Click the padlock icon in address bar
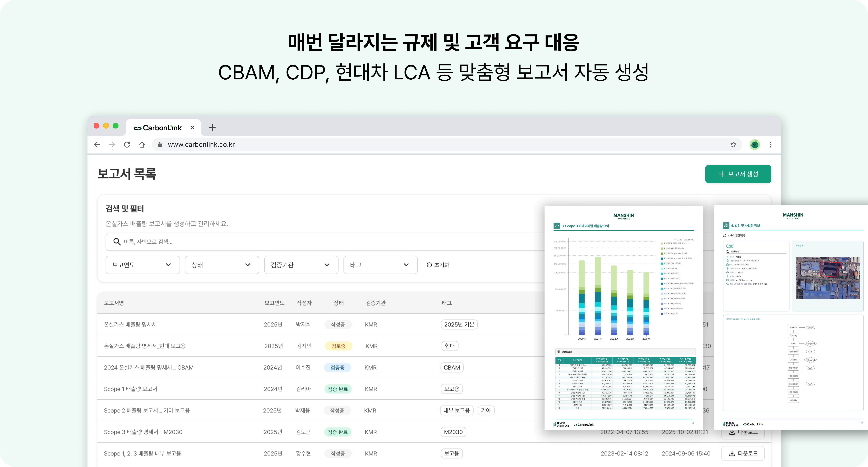868x467 pixels. coord(160,144)
